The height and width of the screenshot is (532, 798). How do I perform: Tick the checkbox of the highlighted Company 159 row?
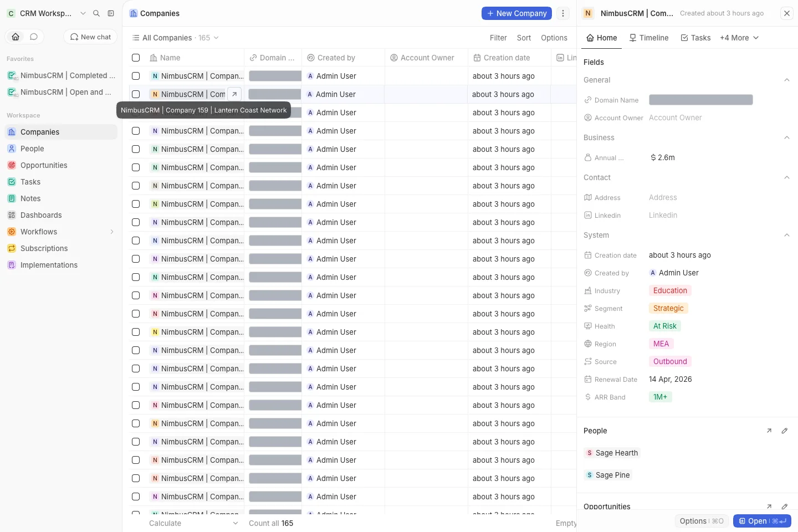(136, 94)
